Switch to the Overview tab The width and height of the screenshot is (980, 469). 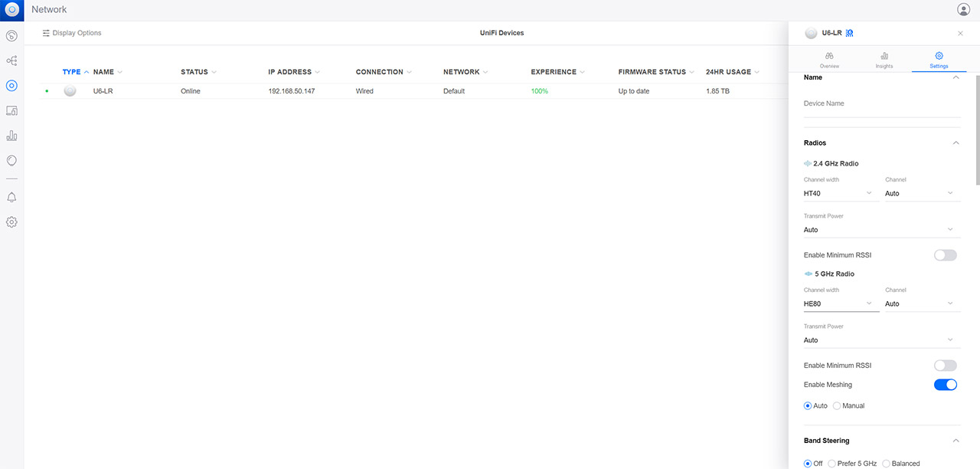[829, 61]
